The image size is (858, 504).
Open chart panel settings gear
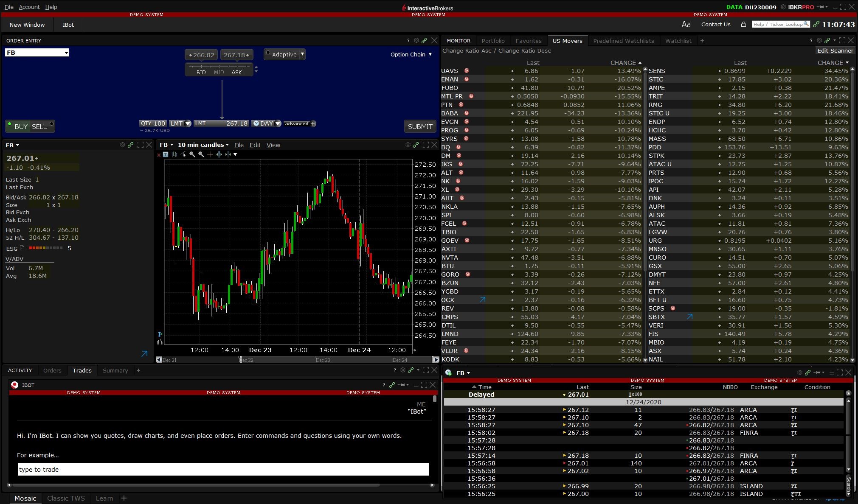tap(408, 145)
